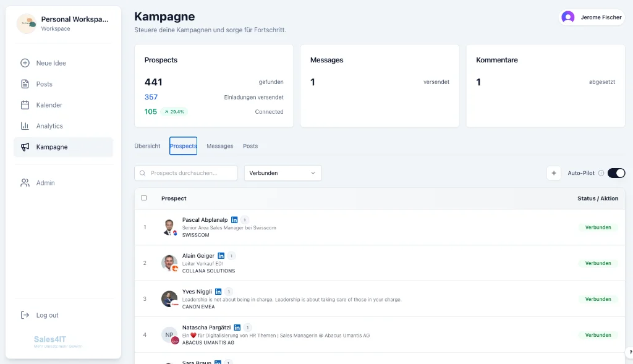Switch to the Messages tab

[x=219, y=146]
